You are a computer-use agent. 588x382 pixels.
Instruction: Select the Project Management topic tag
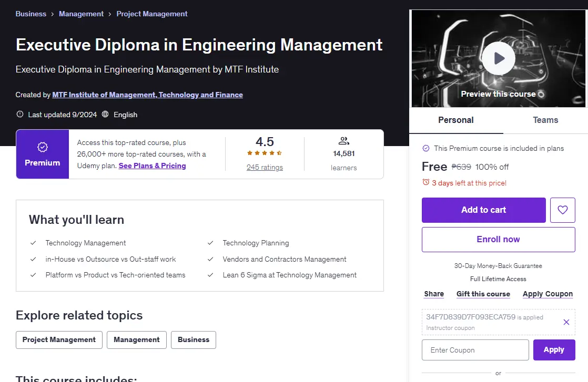(x=59, y=340)
